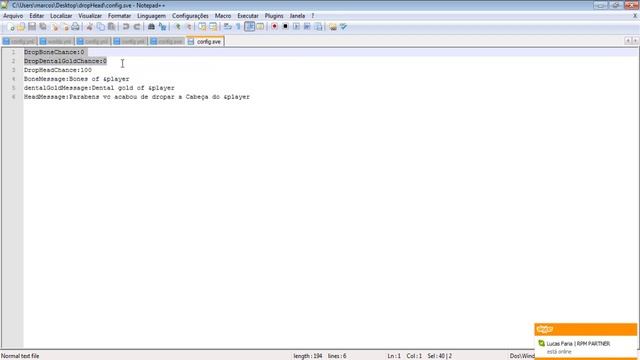The image size is (640, 360).
Task: Open the Janela menu
Action: [x=297, y=16]
